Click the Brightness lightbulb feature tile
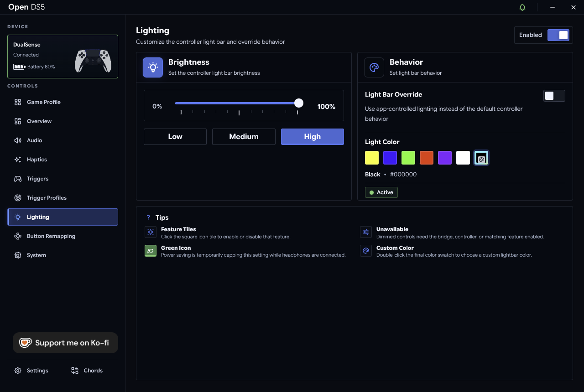The image size is (584, 392). pos(153,67)
